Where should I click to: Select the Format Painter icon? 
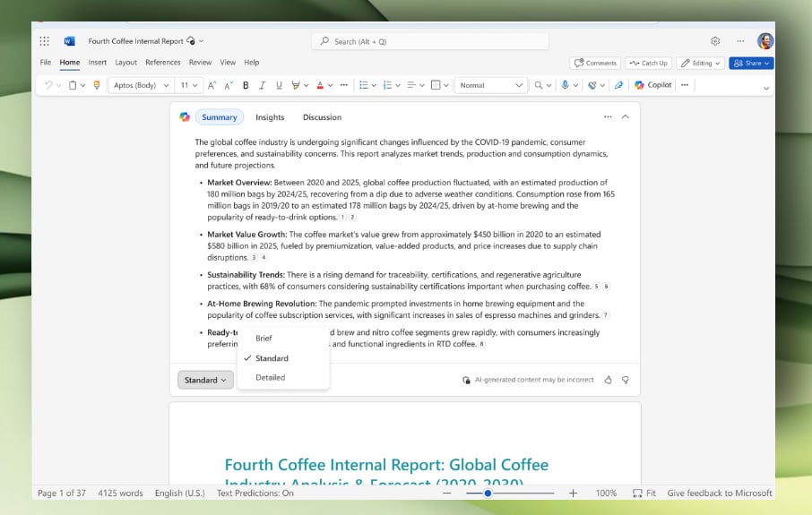point(96,85)
